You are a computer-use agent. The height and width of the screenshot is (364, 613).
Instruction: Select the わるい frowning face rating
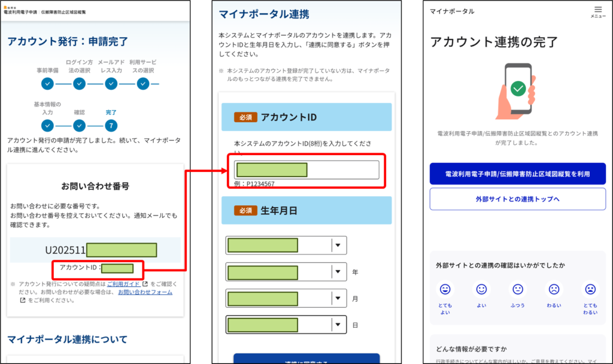point(554,289)
